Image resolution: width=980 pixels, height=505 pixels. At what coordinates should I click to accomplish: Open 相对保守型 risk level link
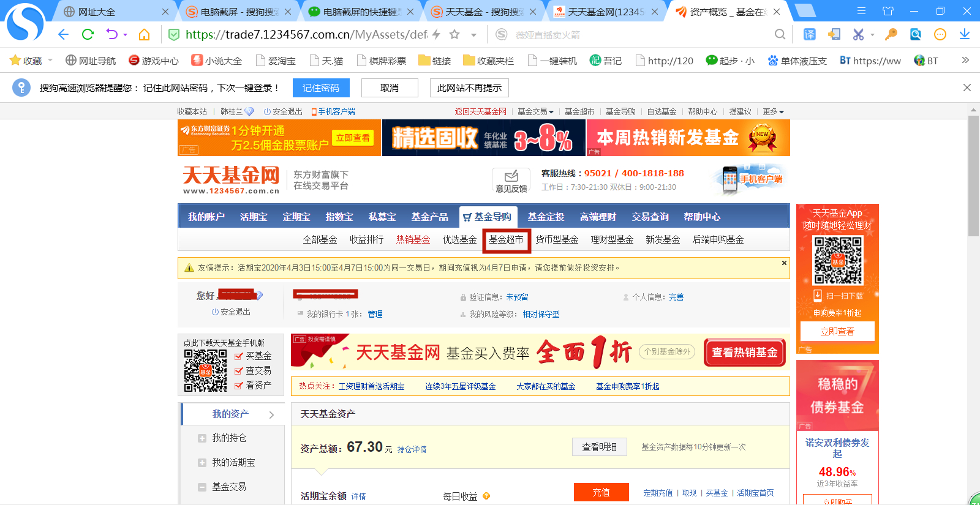(541, 314)
